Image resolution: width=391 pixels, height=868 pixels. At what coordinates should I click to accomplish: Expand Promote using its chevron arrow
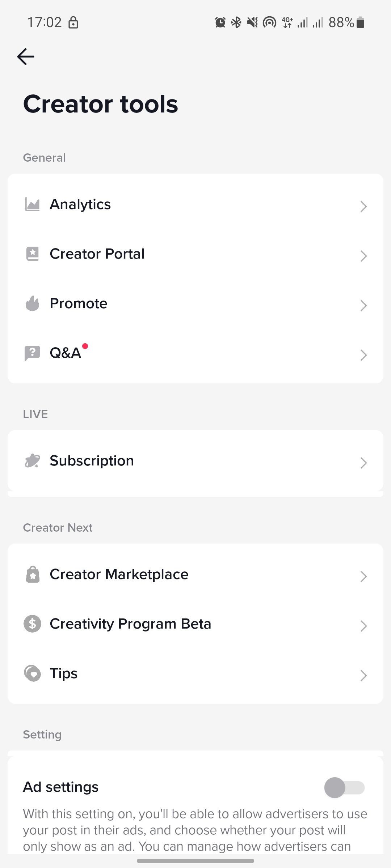363,306
